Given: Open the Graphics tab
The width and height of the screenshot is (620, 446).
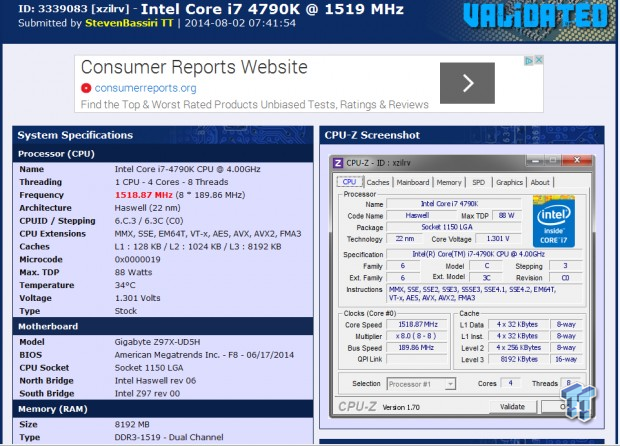Looking at the screenshot, I should (x=509, y=182).
